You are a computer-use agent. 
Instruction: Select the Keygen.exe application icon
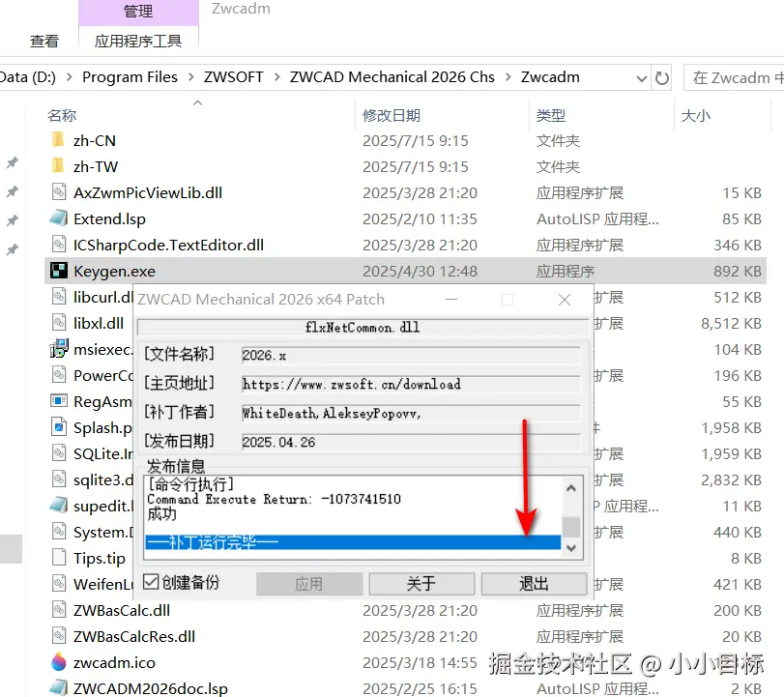point(59,271)
